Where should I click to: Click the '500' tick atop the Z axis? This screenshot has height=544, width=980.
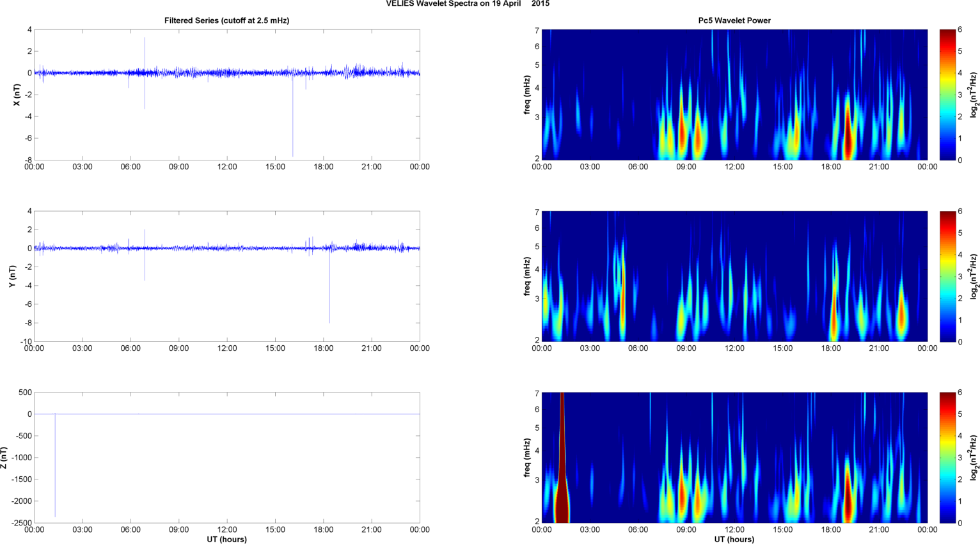click(25, 392)
